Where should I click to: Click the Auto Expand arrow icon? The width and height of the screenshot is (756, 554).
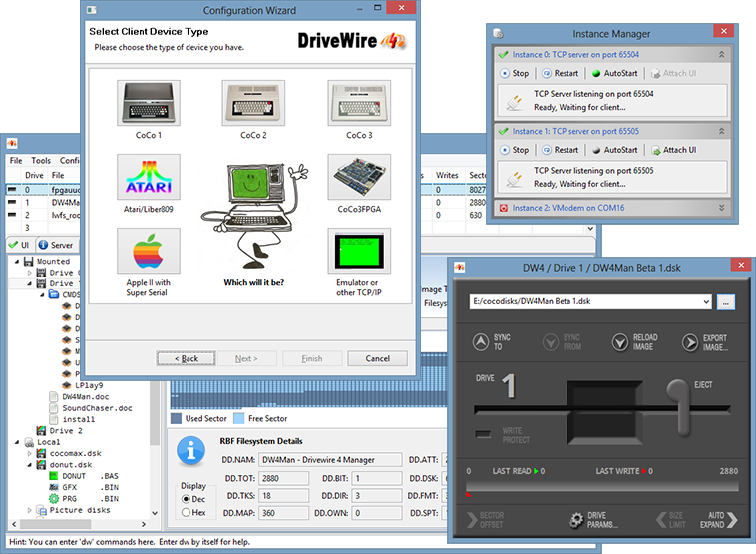(732, 520)
